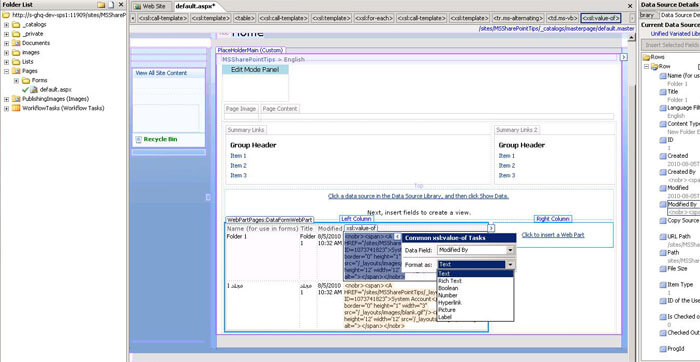Click the highlighted xsl:value-of breadcrumb tag

point(601,18)
